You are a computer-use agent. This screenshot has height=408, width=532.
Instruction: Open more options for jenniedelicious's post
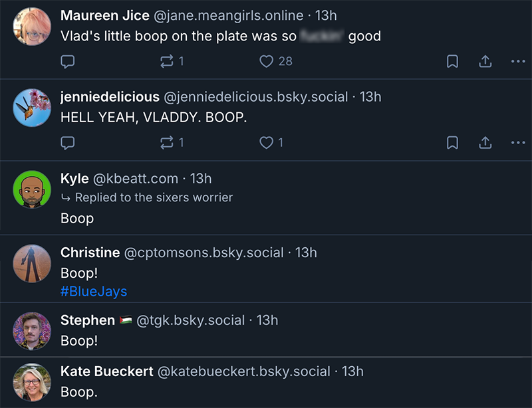click(x=518, y=143)
